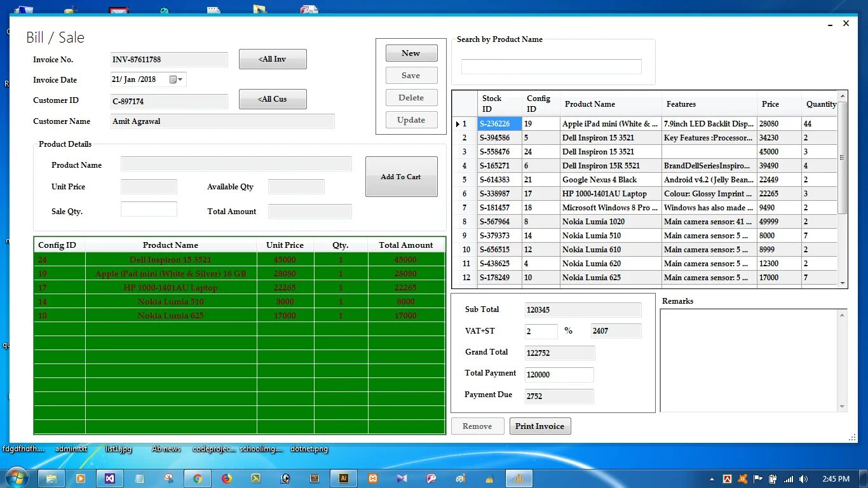This screenshot has width=868, height=488.
Task: Select Nokia Lumia 1020 row
Action: coord(644,222)
